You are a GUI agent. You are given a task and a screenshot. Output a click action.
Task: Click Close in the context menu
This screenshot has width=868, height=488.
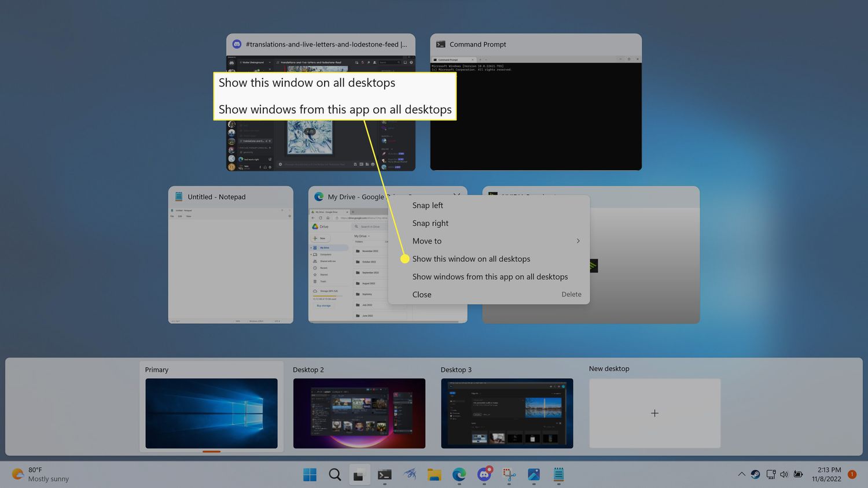click(422, 295)
